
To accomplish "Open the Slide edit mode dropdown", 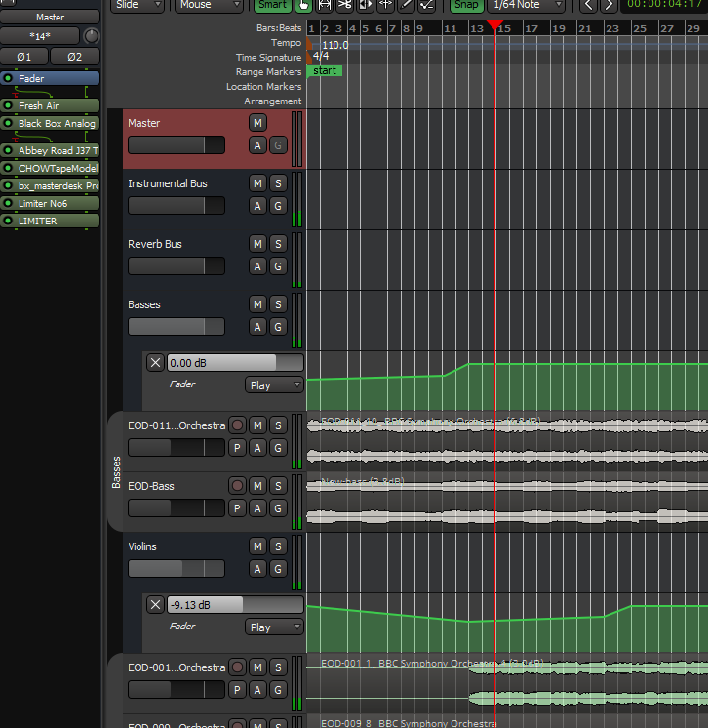I will 138,4.
